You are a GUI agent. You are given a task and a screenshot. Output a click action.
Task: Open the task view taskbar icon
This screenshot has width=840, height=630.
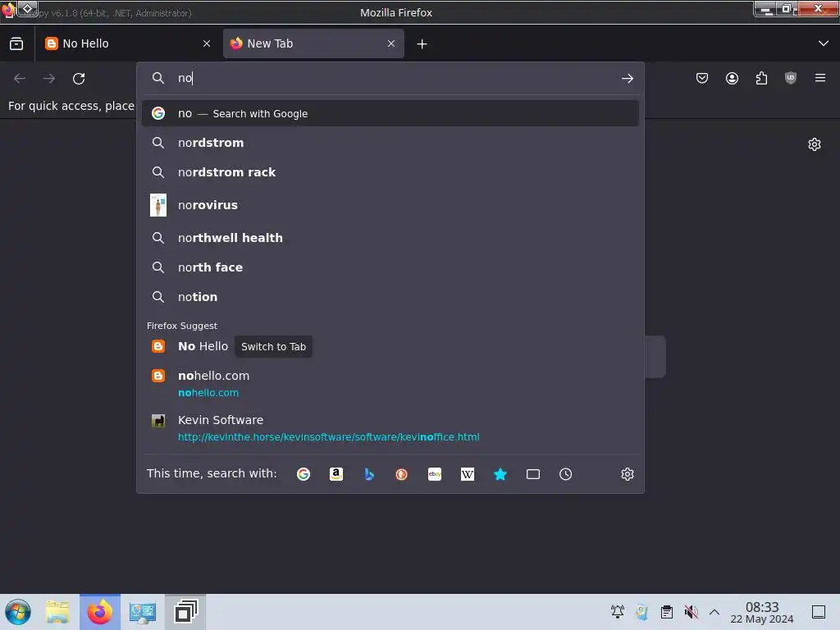tap(185, 612)
